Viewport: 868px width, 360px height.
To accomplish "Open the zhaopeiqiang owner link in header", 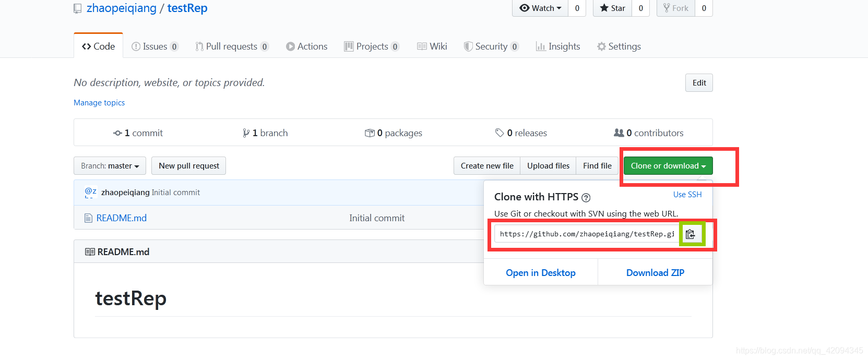I will 122,8.
